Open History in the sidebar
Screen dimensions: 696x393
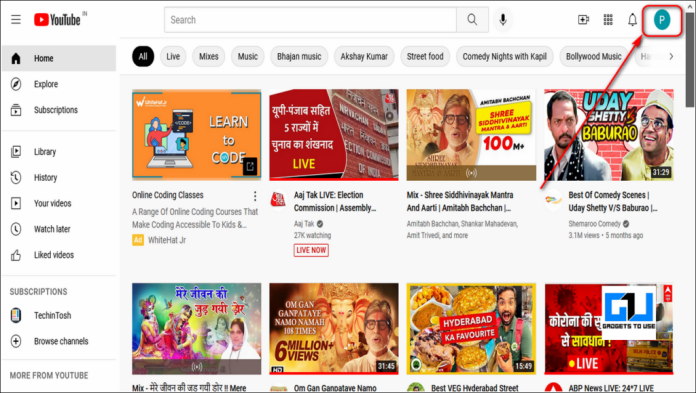(x=59, y=178)
